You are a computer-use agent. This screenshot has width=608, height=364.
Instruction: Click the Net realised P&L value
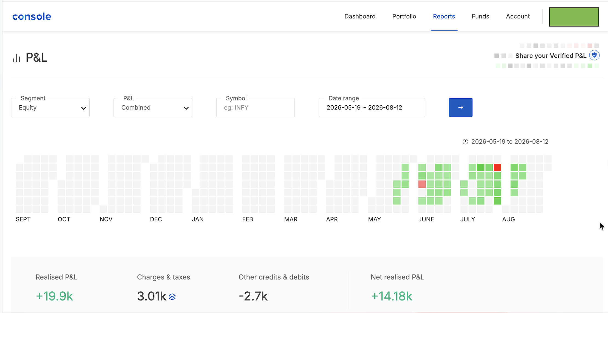click(392, 296)
